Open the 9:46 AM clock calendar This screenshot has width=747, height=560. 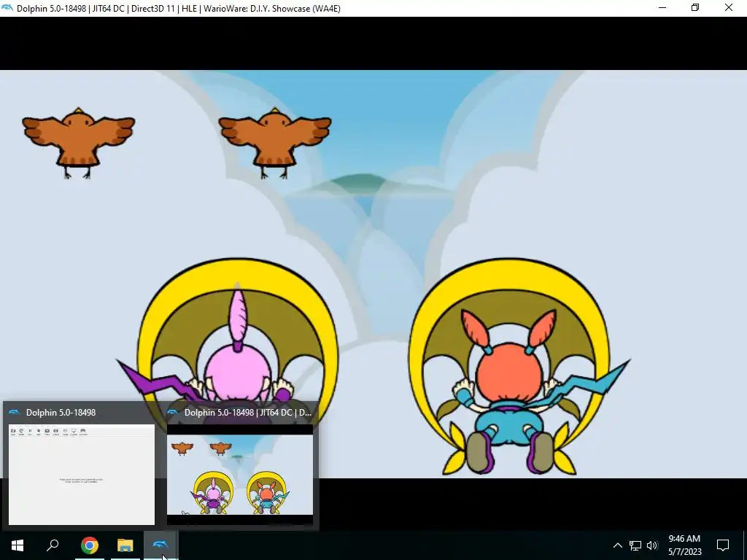point(684,545)
